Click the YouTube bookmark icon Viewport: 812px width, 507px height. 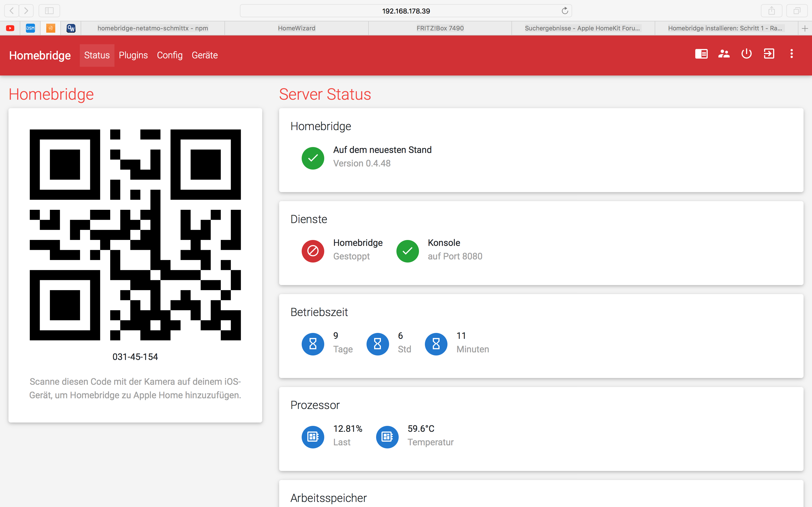tap(10, 28)
